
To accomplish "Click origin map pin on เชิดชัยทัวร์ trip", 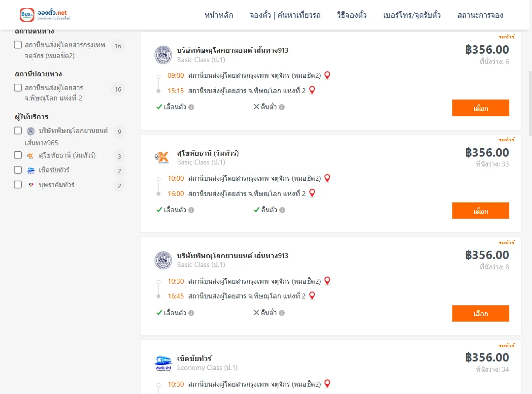I will (x=328, y=384).
